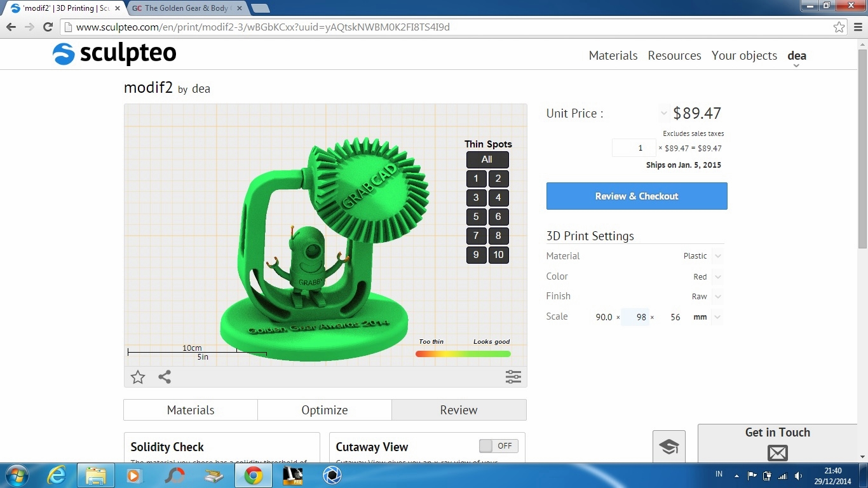This screenshot has height=488, width=868.
Task: Click the browser address bar URL
Action: (x=263, y=27)
